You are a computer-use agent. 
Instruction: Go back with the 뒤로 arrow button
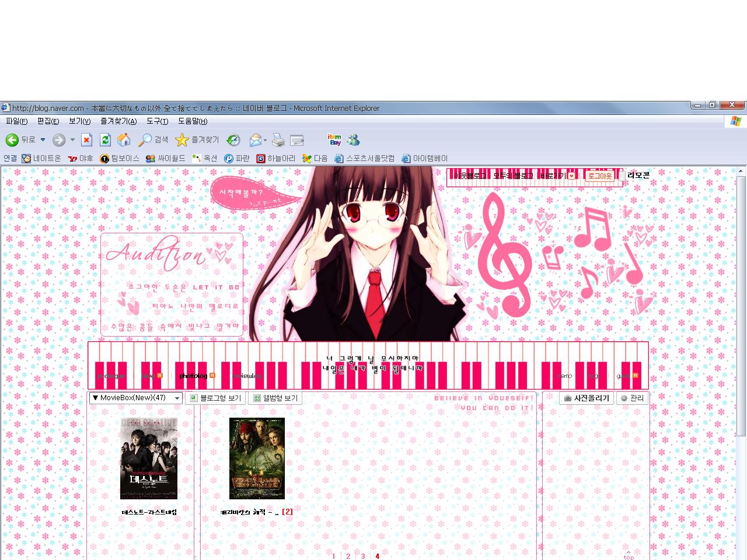20,140
